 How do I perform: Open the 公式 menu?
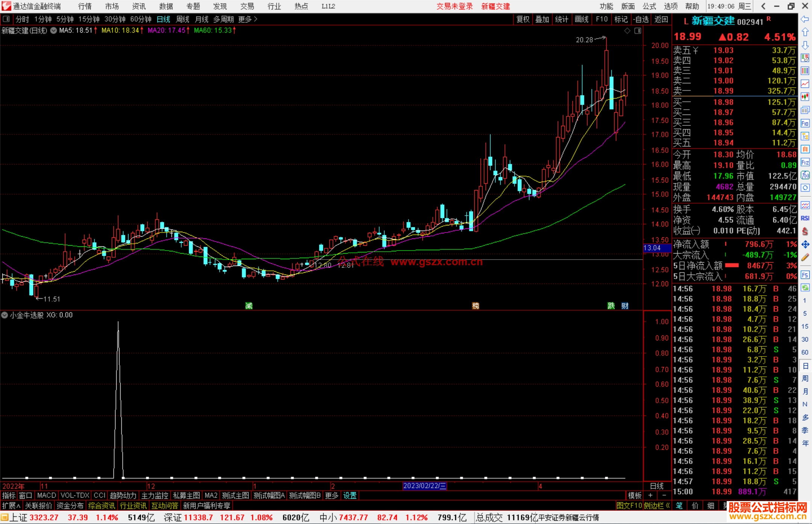tap(649, 6)
